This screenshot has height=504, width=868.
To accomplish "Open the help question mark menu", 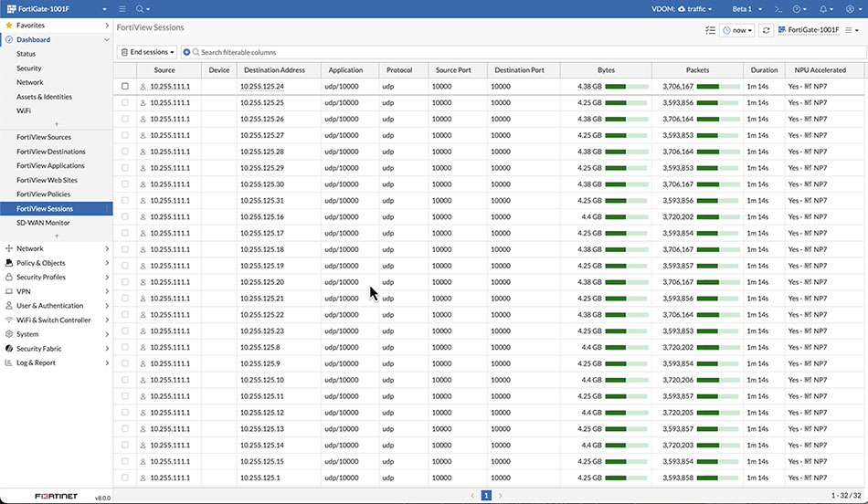I will [x=800, y=9].
